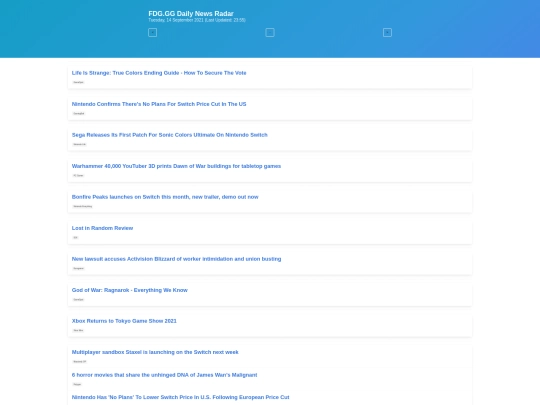Screen dimensions: 540x405
Task: Click the left-pointing previous arrow icon in header
Action: click(153, 32)
